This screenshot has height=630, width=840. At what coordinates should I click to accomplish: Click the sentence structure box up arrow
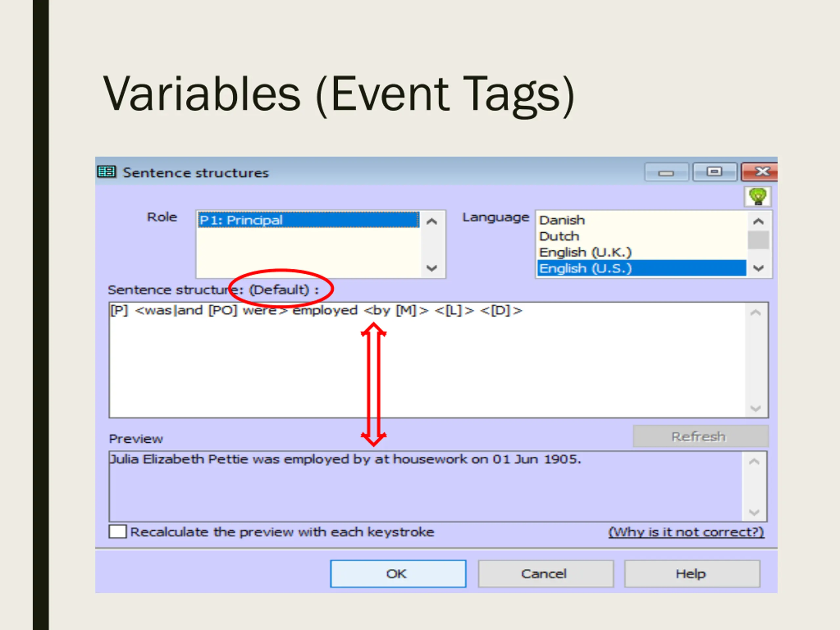click(756, 312)
